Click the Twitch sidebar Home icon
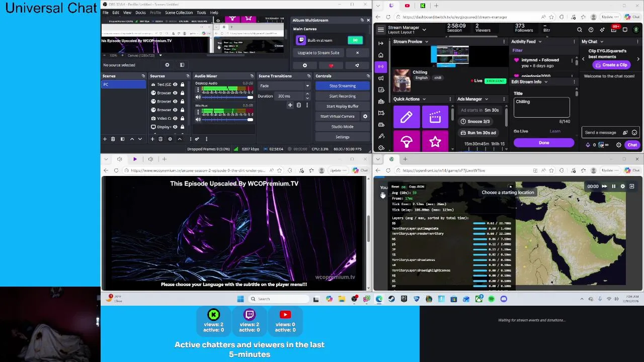Viewport: 644px width, 362px height. 381,54
